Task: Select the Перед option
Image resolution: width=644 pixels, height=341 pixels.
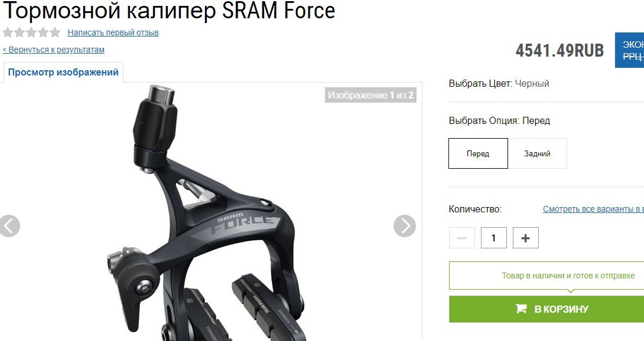Action: [x=478, y=153]
